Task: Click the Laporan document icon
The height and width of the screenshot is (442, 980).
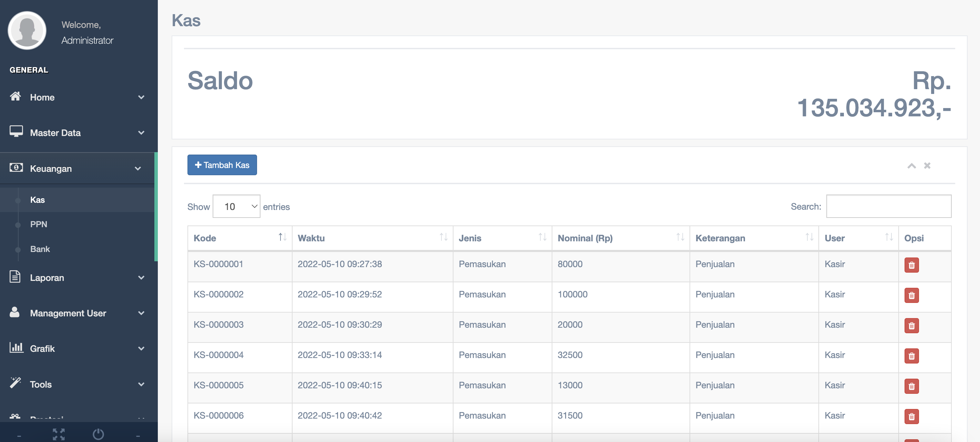Action: (14, 277)
